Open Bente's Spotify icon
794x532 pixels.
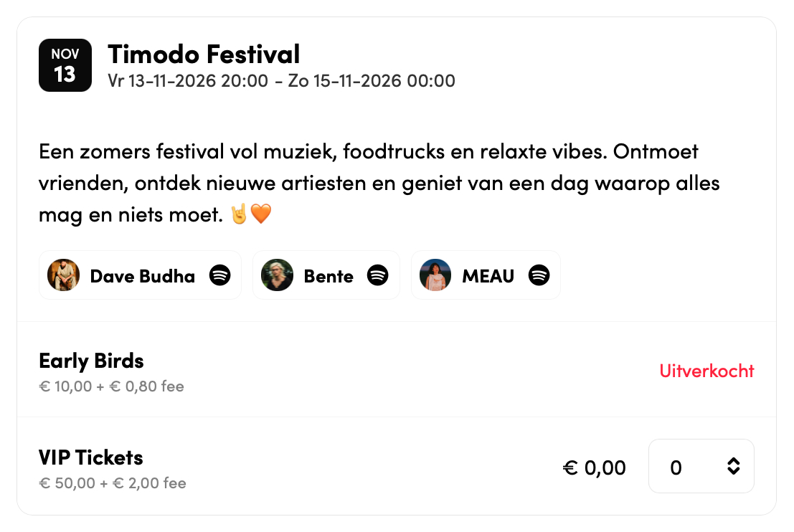(378, 275)
